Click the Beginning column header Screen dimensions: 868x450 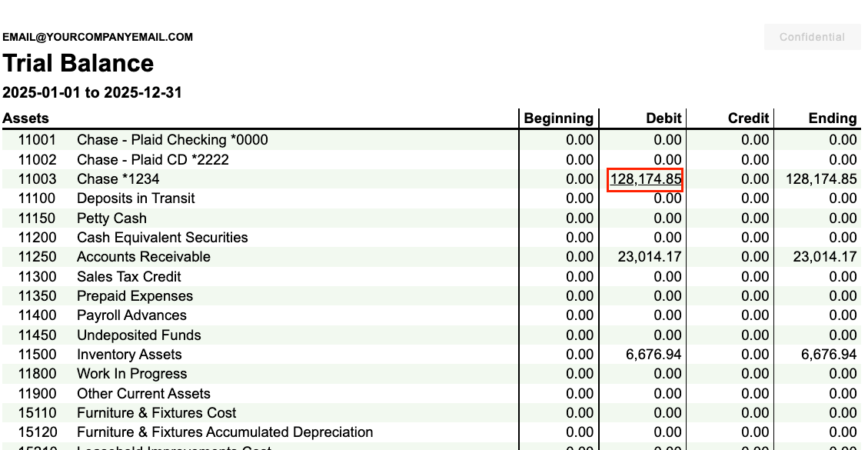(558, 118)
